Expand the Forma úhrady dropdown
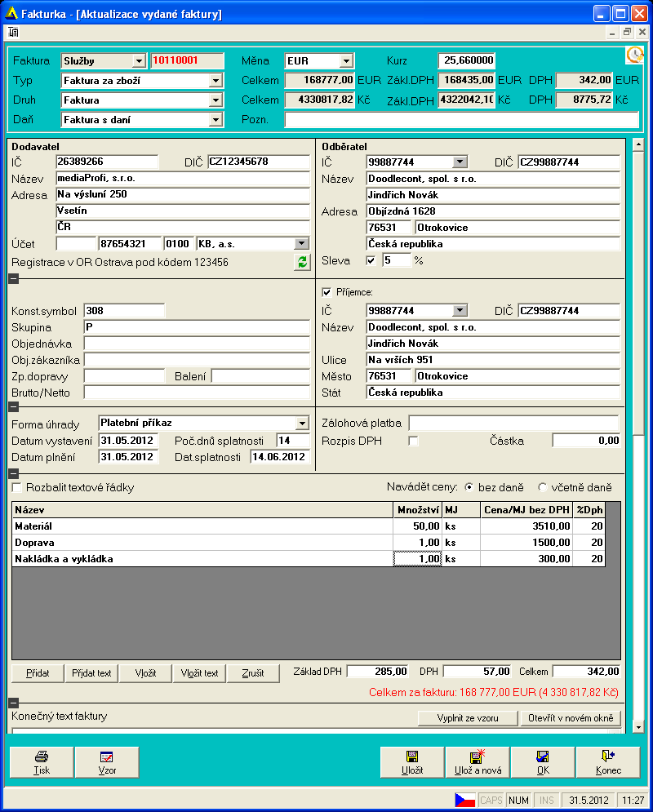Viewport: 653px width, 812px height. point(302,423)
